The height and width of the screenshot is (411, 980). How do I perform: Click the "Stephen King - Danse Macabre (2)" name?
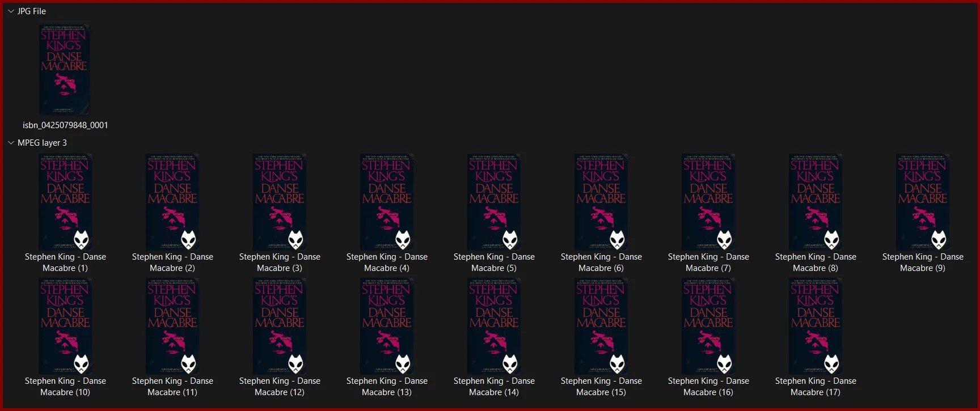[172, 262]
